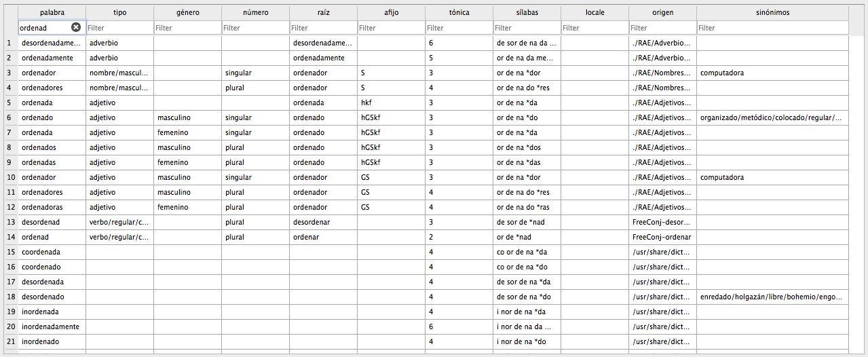Sort by the tipo column header

[x=120, y=12]
